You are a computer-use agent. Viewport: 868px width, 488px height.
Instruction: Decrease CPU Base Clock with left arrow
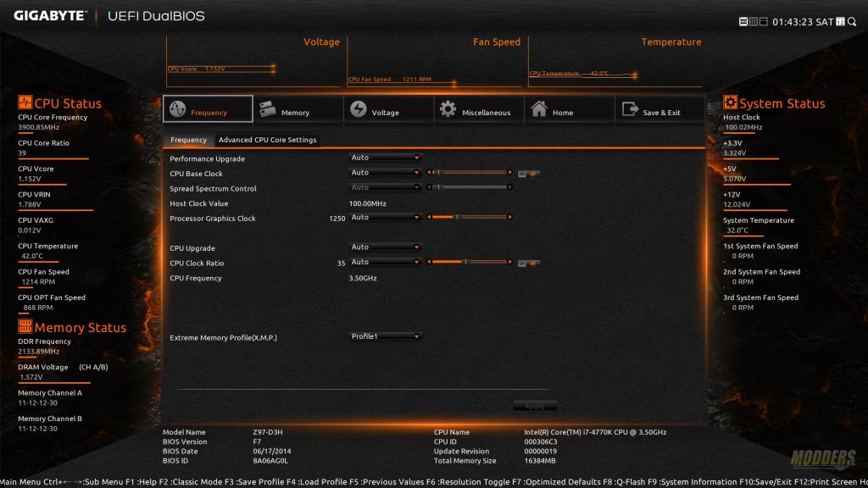point(429,173)
